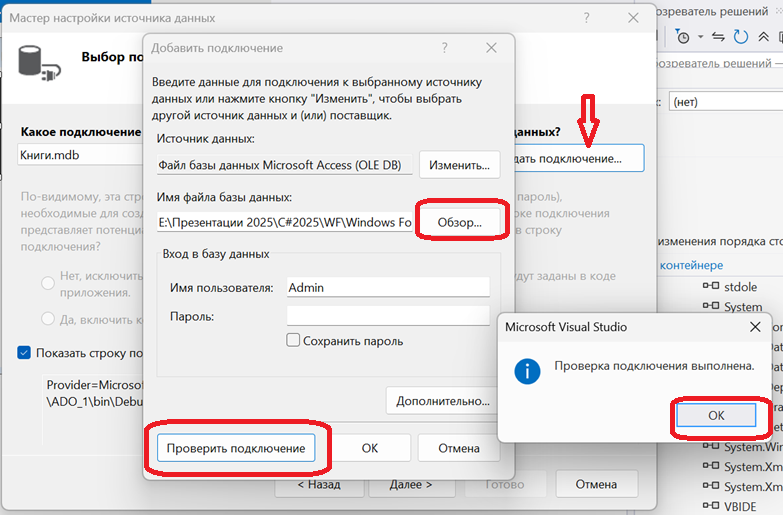Select the System reference in the tree

point(742,307)
